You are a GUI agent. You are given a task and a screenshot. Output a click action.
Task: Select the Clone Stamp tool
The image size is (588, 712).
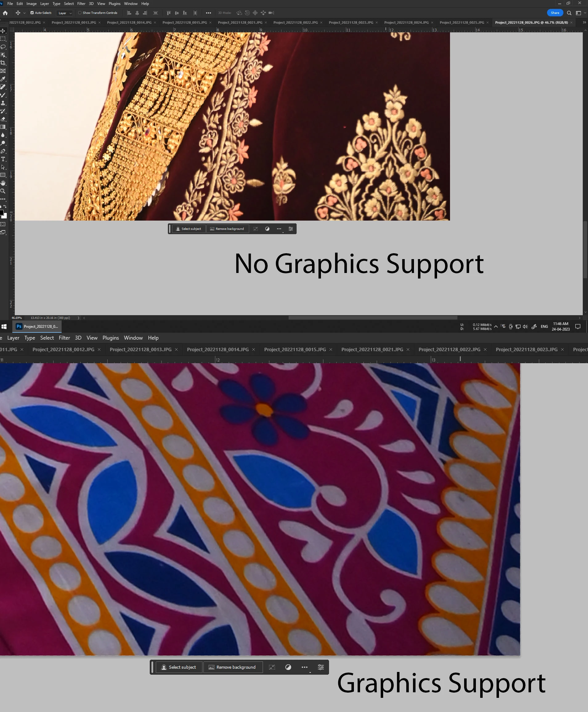3,103
